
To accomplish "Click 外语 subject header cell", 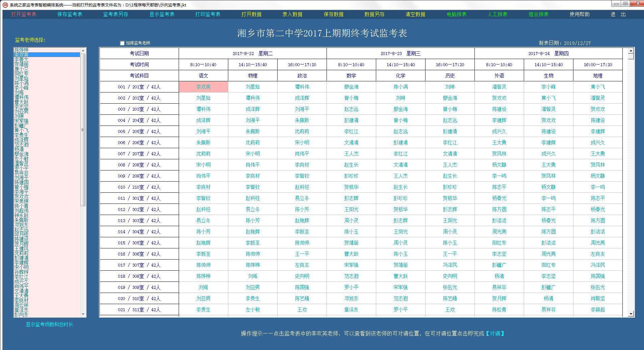I will coord(499,76).
